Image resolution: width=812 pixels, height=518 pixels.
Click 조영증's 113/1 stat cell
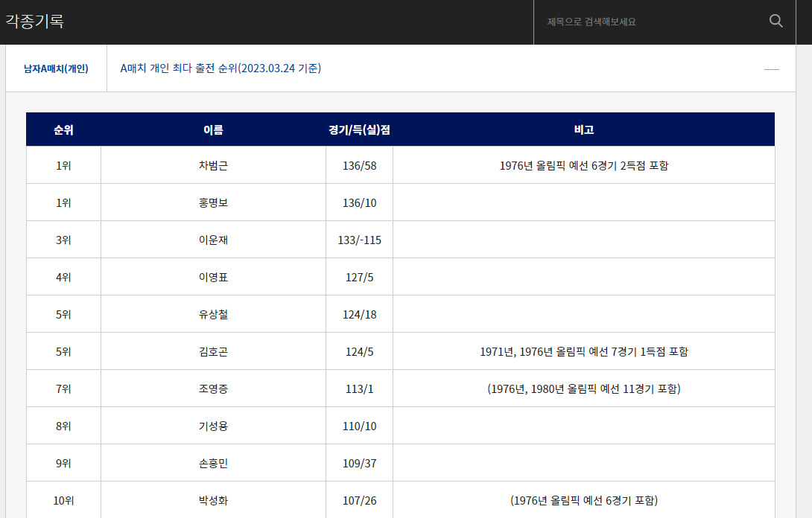pos(359,388)
